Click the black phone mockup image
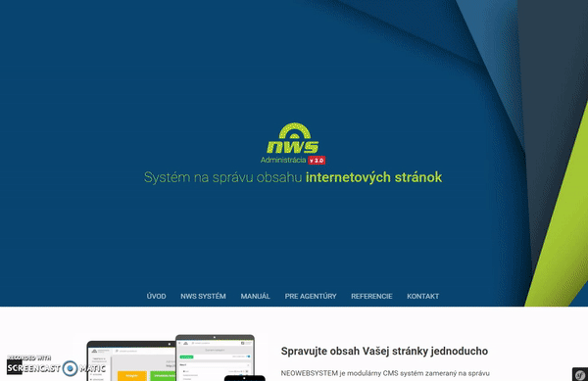Viewport: 588px width, 381px height. pyautogui.click(x=244, y=378)
